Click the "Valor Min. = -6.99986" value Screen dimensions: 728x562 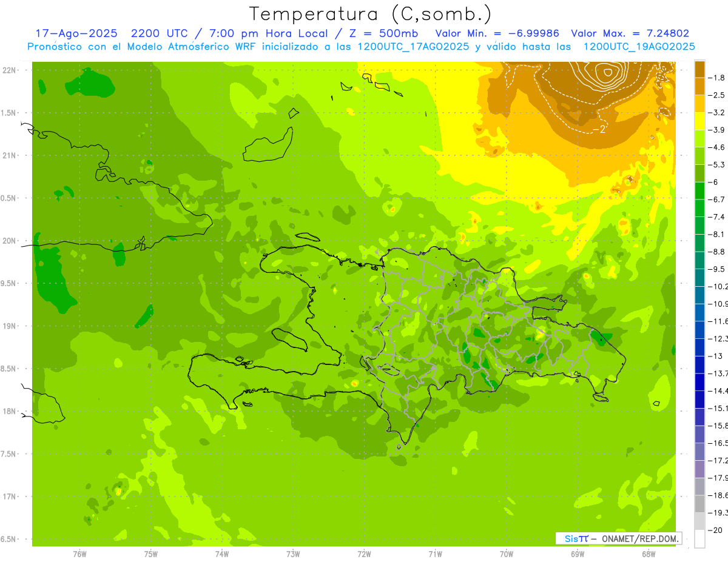[497, 33]
